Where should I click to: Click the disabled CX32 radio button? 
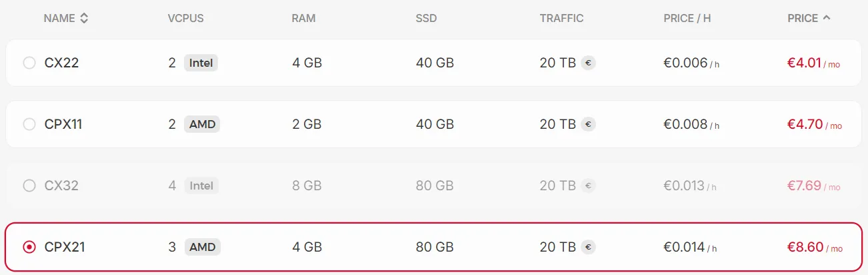coord(29,186)
